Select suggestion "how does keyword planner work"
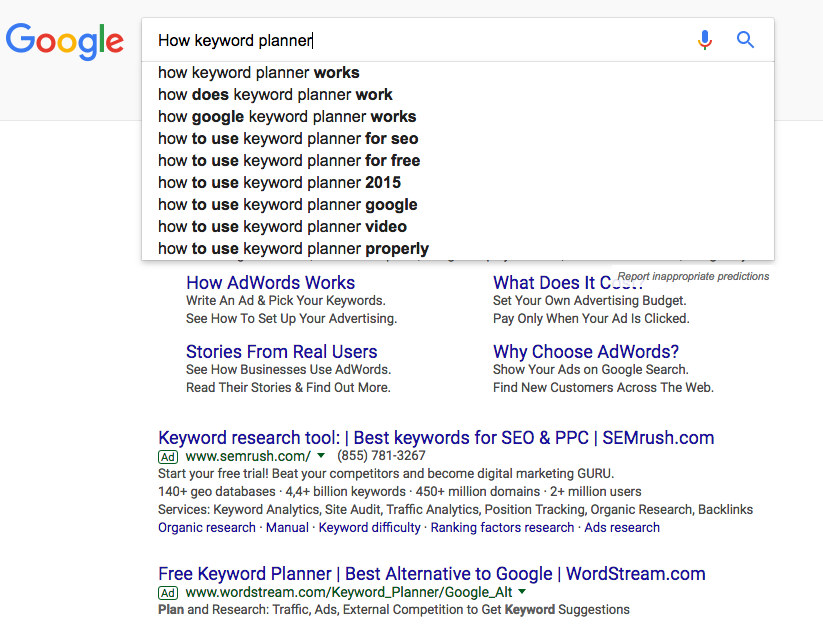The height and width of the screenshot is (637, 823). pyautogui.click(x=458, y=94)
